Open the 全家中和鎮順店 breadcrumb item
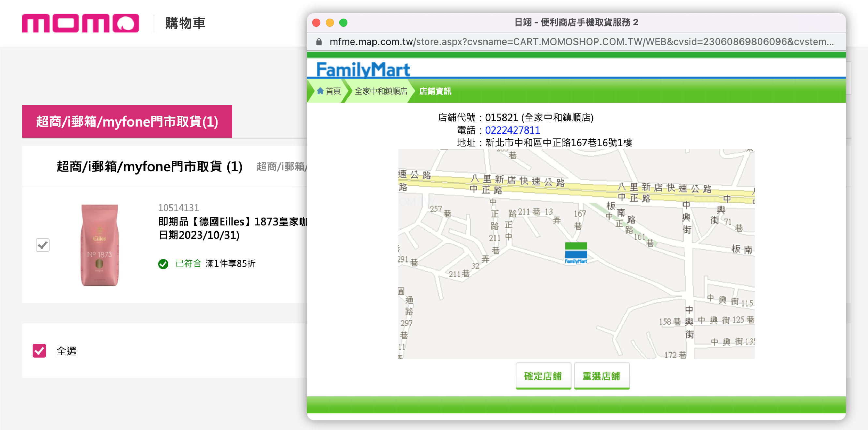868x430 pixels. [381, 91]
